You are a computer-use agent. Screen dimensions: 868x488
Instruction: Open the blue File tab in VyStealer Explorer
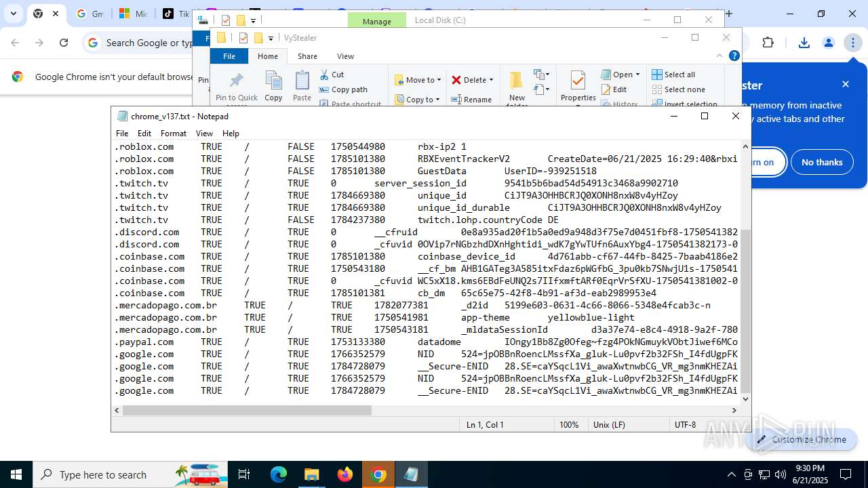pyautogui.click(x=229, y=56)
